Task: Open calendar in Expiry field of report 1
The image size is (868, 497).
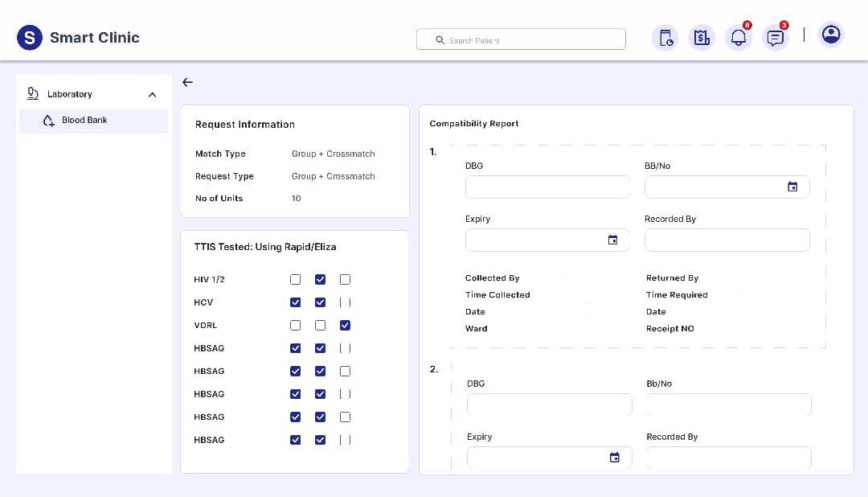Action: 612,240
